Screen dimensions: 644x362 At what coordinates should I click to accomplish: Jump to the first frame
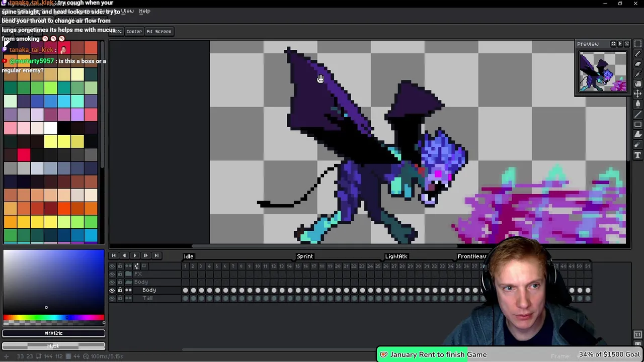click(114, 255)
